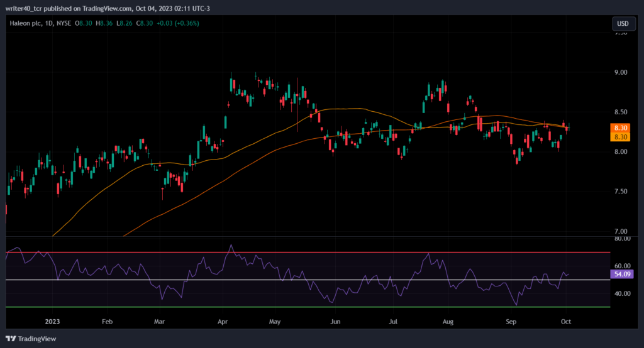
Task: Click the 40.00 RSI axis label
Action: tap(622, 293)
